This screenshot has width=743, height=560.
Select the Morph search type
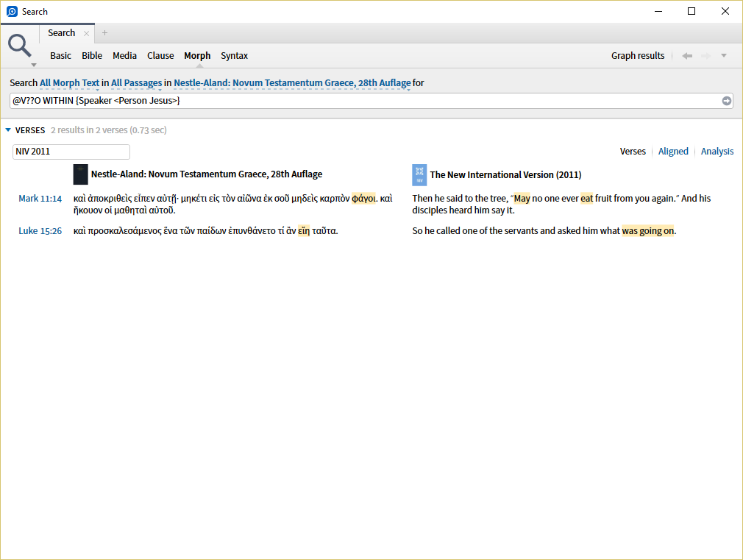coord(197,55)
